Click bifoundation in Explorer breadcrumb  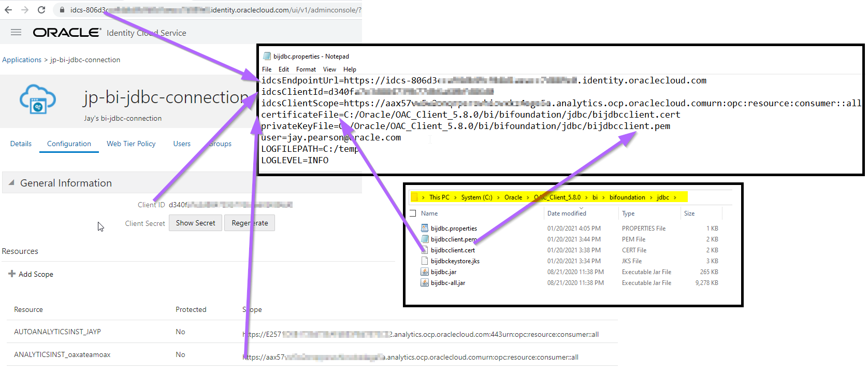pos(627,197)
